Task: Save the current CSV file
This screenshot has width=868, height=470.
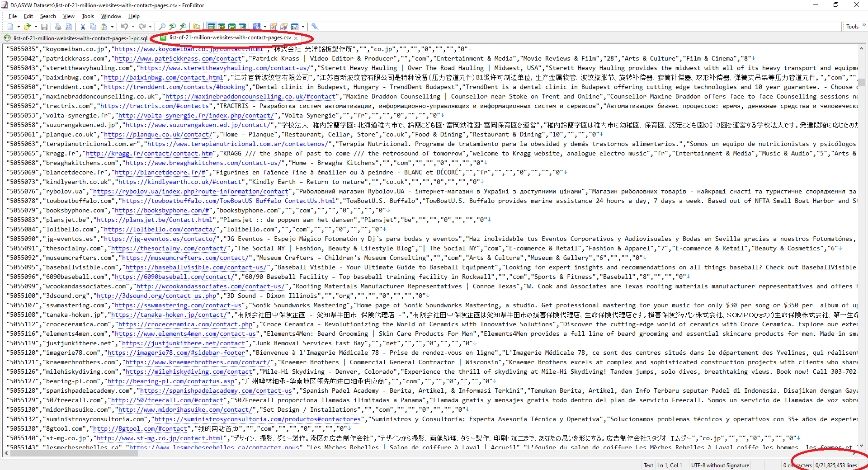Action: [44, 27]
